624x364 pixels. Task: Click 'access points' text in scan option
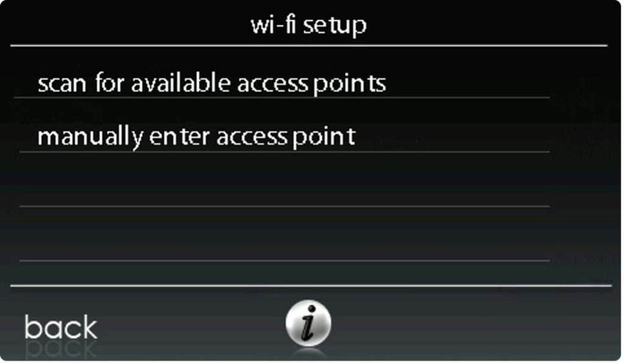[x=311, y=85]
